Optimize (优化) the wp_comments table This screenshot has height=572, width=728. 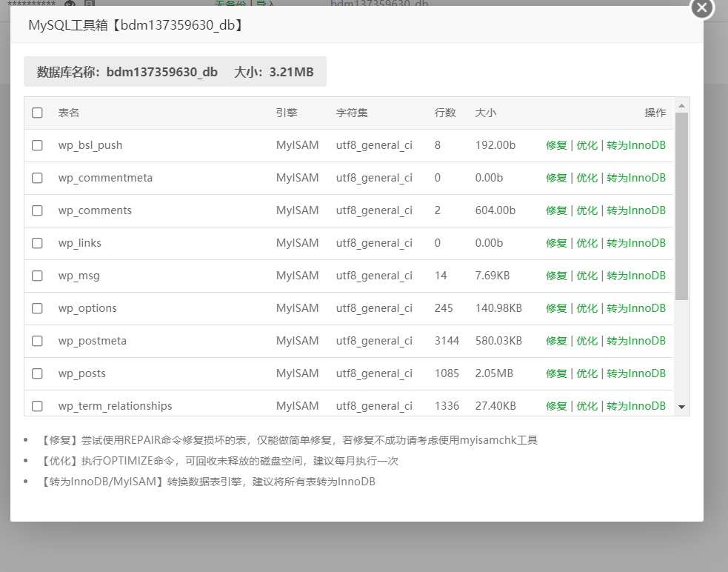[587, 210]
